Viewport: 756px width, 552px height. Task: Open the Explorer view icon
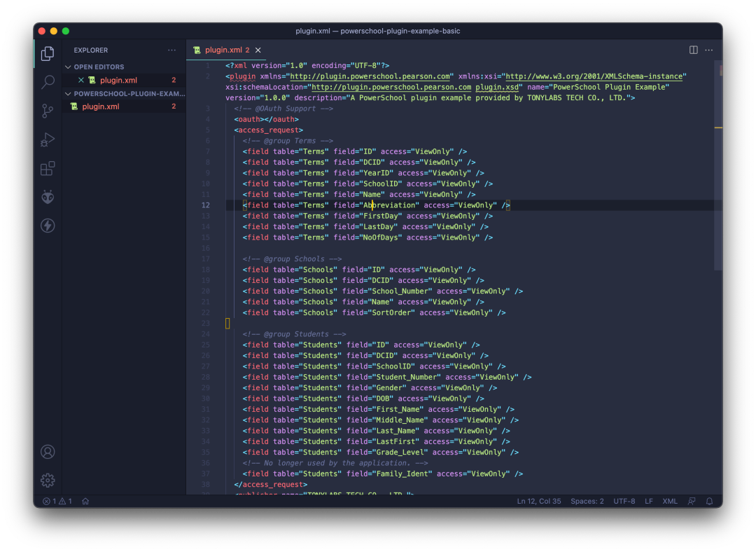(x=48, y=53)
